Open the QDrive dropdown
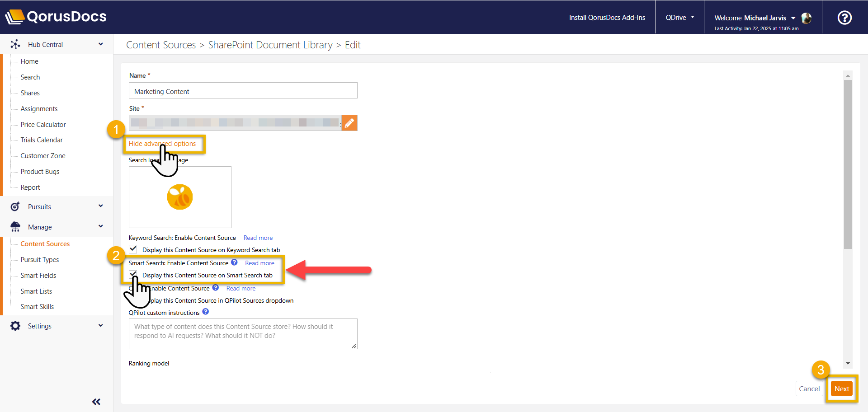The image size is (868, 412). point(679,18)
